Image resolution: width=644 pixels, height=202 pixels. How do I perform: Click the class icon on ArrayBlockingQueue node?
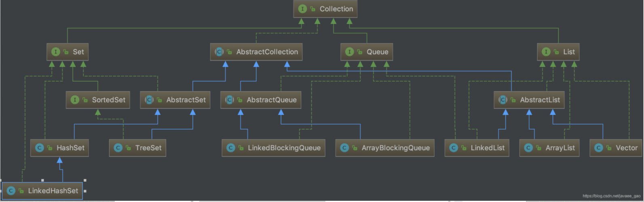344,148
